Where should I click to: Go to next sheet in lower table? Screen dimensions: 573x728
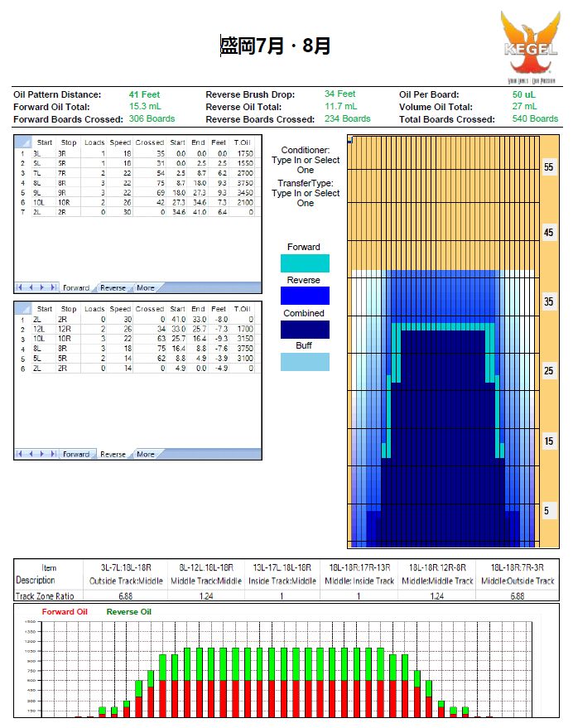click(x=41, y=454)
